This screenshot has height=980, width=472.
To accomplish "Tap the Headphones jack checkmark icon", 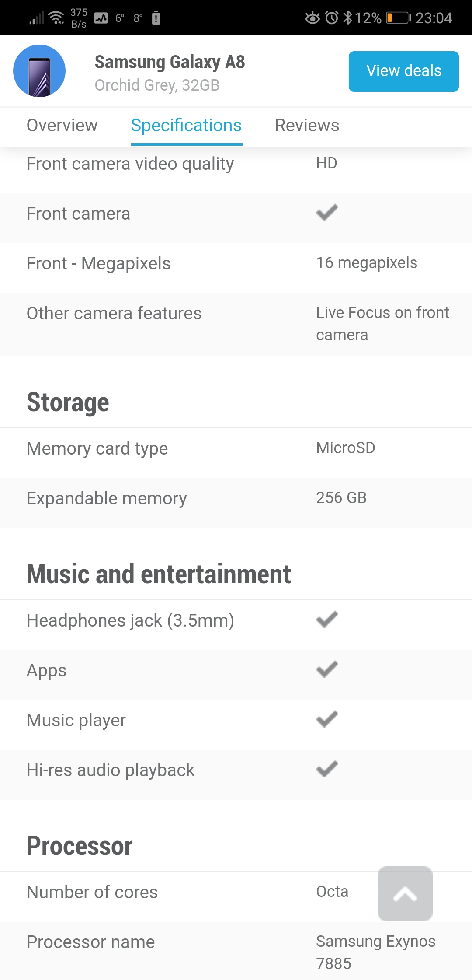I will click(327, 619).
